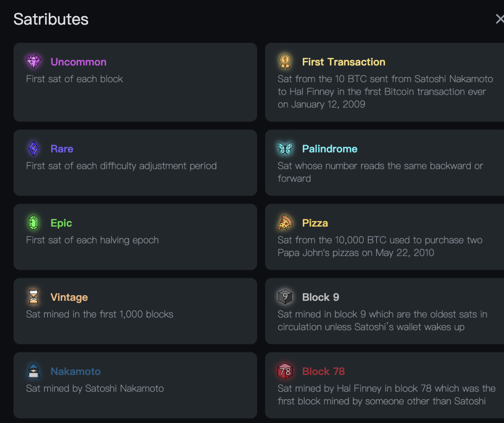
Task: Click the Vintage hourglass icon
Action: (34, 297)
